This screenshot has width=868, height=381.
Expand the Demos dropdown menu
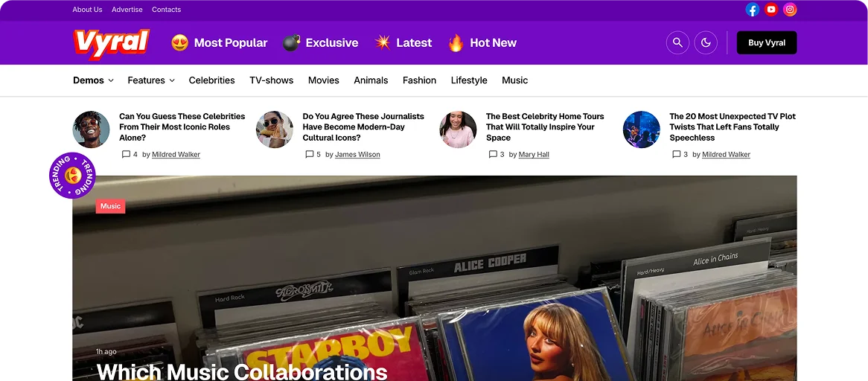(x=93, y=80)
